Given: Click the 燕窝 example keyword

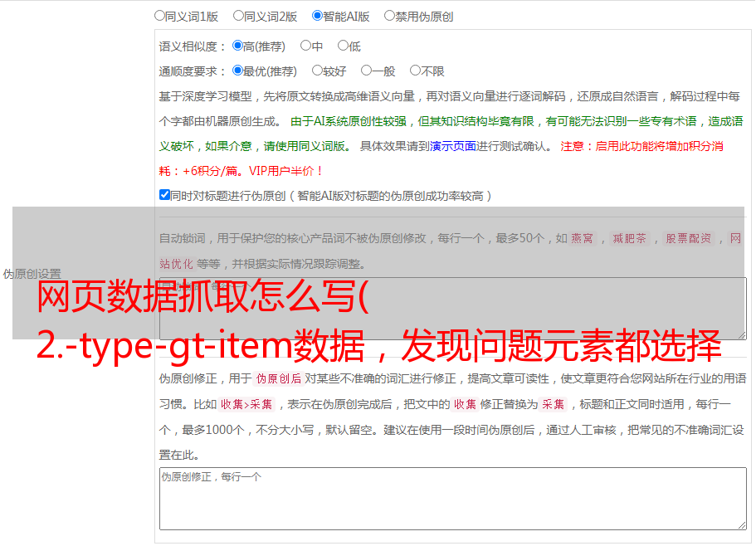Looking at the screenshot, I should coord(582,238).
